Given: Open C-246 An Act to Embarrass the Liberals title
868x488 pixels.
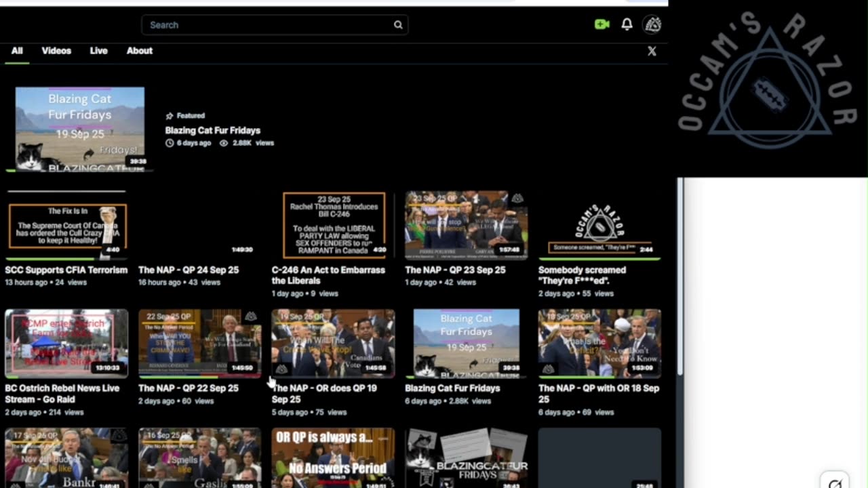Looking at the screenshot, I should coord(328,275).
